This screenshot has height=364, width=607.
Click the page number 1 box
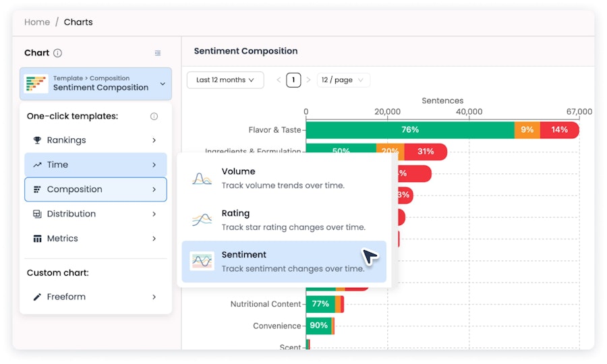point(293,80)
